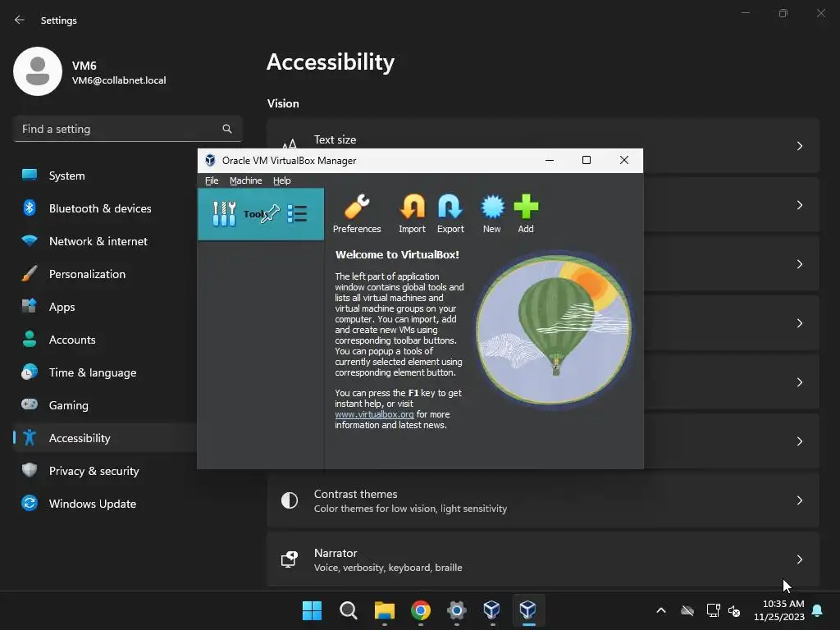The image size is (840, 630).
Task: Open Bluetooth & devices settings
Action: pyautogui.click(x=106, y=208)
